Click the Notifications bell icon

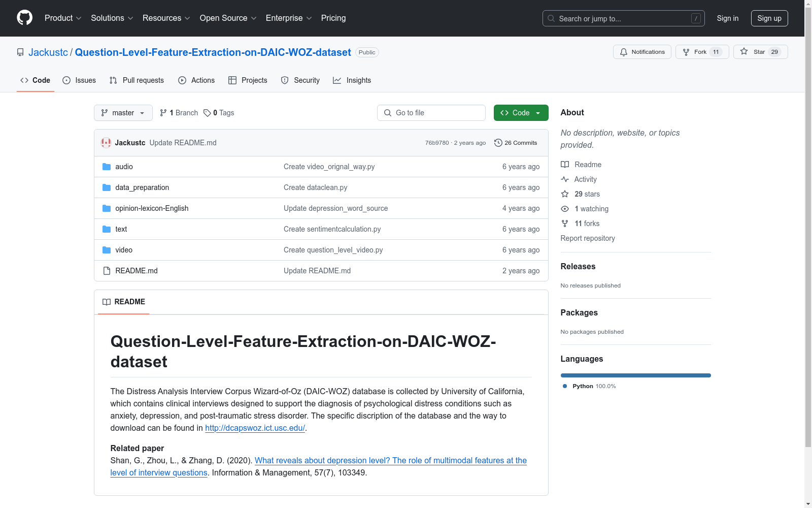point(624,52)
